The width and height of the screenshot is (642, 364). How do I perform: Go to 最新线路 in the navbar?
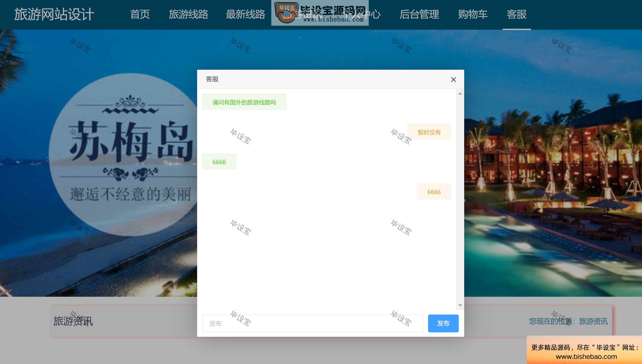click(x=245, y=14)
